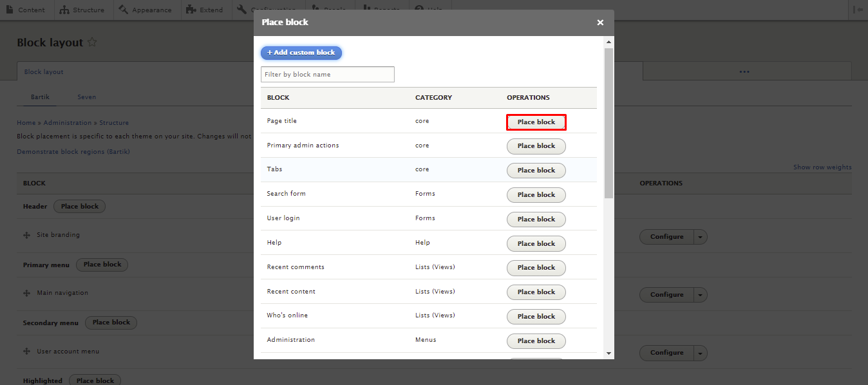Select the Bartik theme tab
868x385 pixels.
[x=40, y=97]
